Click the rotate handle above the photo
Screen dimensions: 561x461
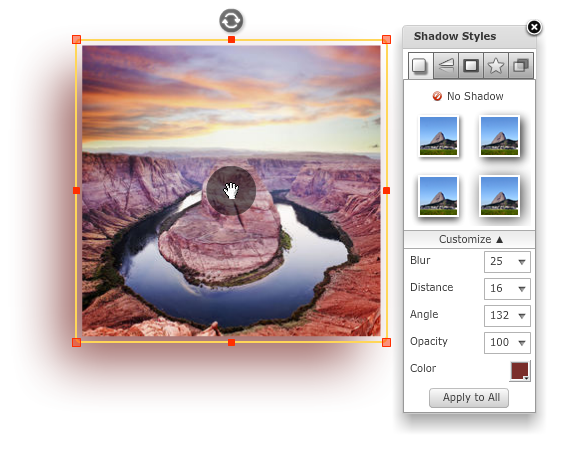pos(231,20)
